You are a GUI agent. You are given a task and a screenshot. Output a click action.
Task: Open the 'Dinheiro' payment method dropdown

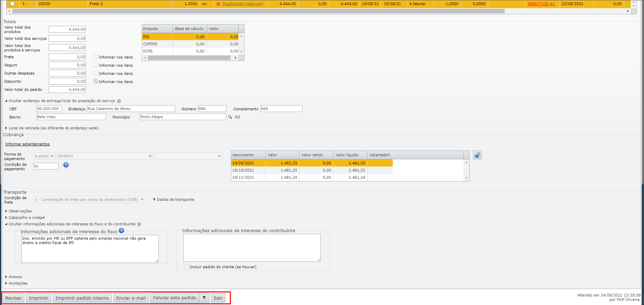pos(105,156)
